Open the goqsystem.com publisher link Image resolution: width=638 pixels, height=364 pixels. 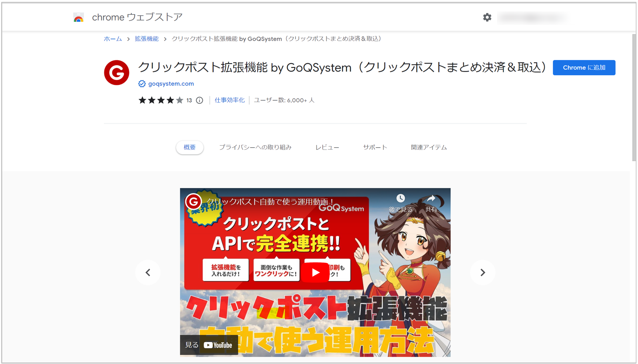pyautogui.click(x=171, y=84)
